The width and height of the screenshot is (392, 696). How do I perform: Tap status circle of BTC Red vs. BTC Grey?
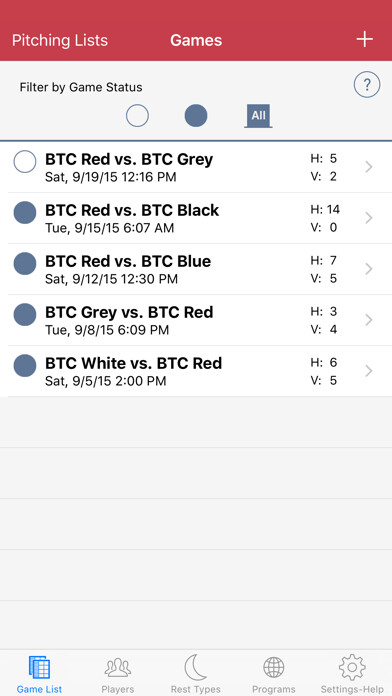tap(25, 161)
